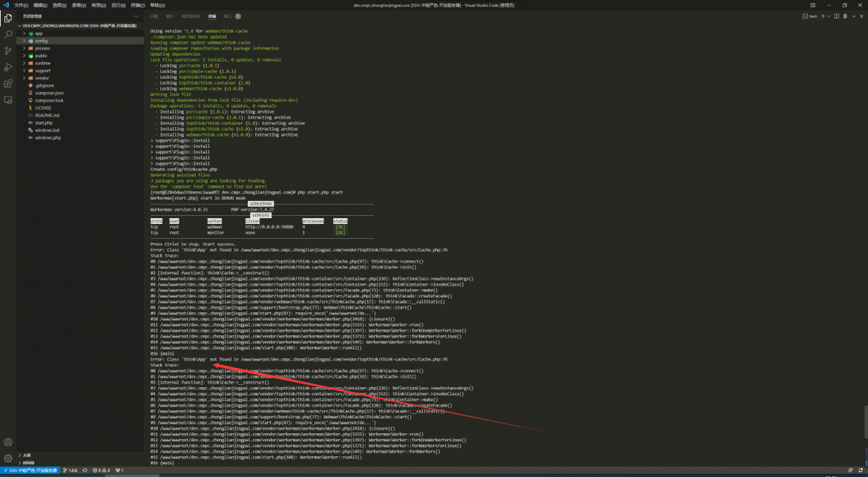Expand the 大纲 outline section

pos(80,455)
